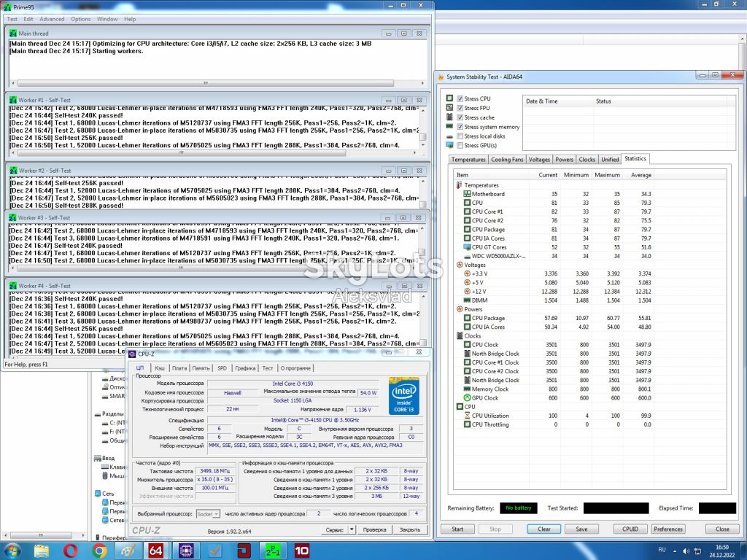Image resolution: width=747 pixels, height=560 pixels.
Task: Switch to CPU-Z via the purple chip taskbar icon
Action: tap(186, 551)
